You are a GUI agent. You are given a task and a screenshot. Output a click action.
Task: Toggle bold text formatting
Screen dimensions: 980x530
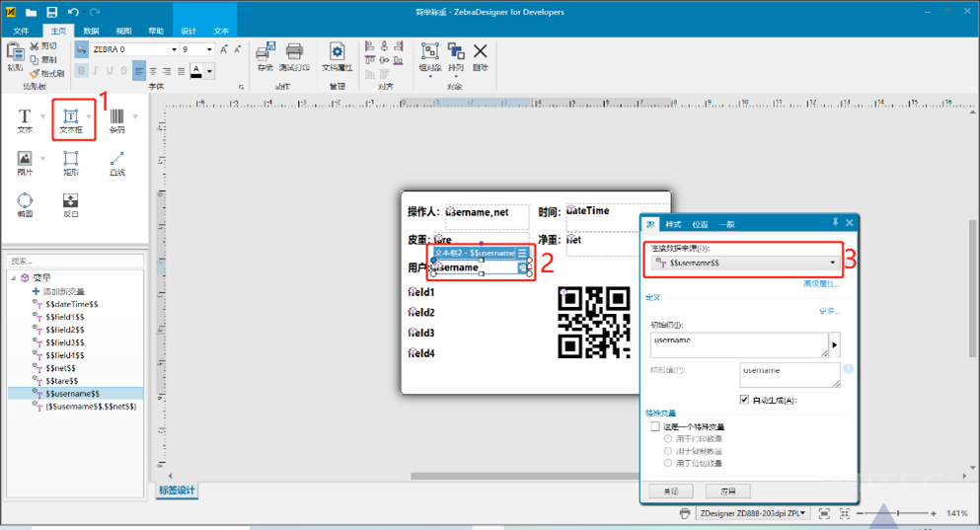[x=81, y=71]
